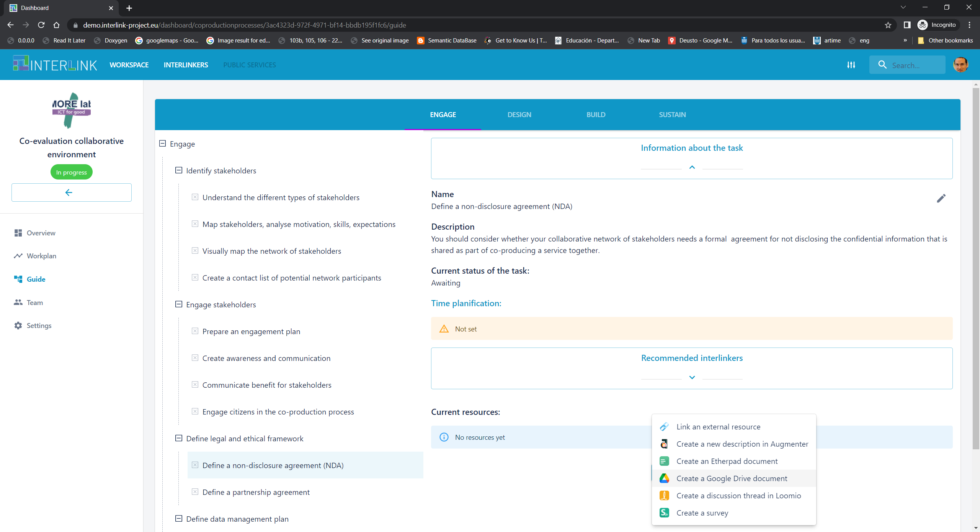Click the Settings gear sidebar icon
980x532 pixels.
tap(17, 326)
